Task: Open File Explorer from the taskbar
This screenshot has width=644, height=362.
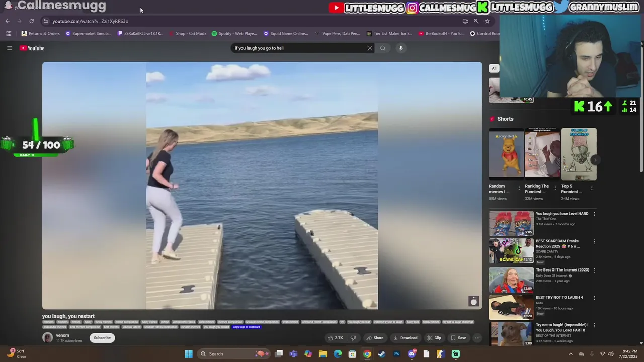Action: (x=323, y=354)
